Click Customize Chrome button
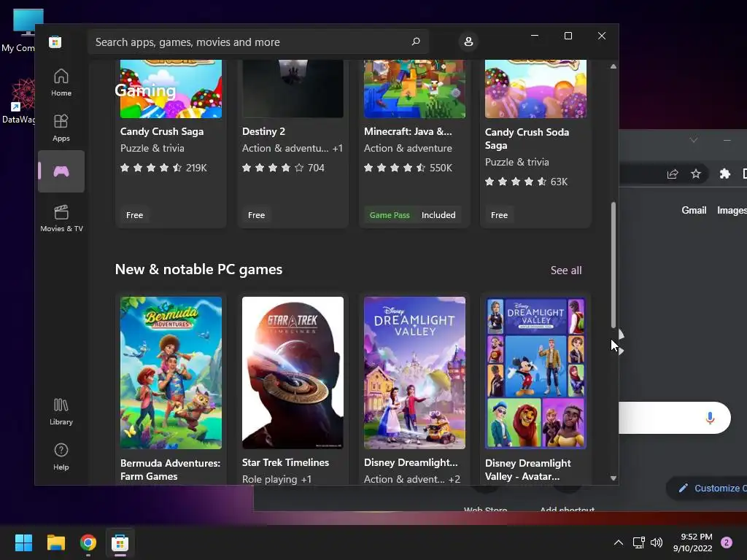 [708, 488]
